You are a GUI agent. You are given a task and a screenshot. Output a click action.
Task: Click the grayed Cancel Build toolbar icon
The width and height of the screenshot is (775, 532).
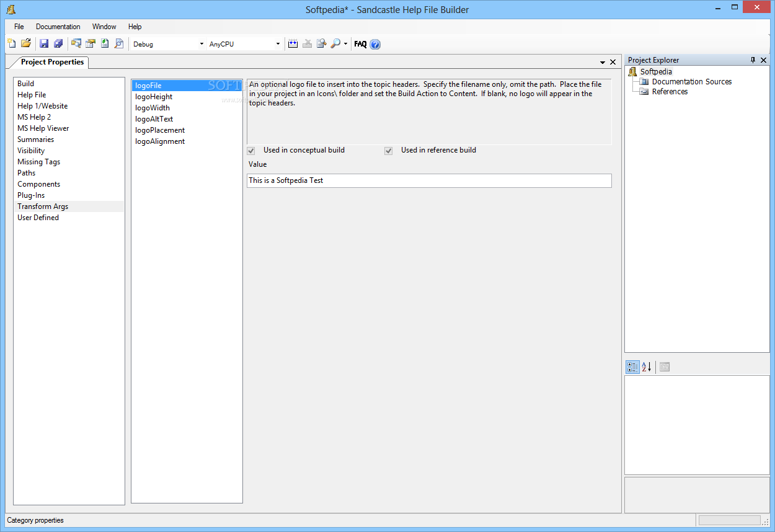308,43
